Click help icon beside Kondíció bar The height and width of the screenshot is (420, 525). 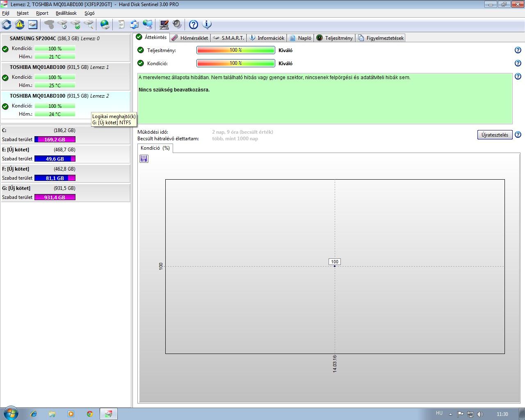tap(518, 63)
